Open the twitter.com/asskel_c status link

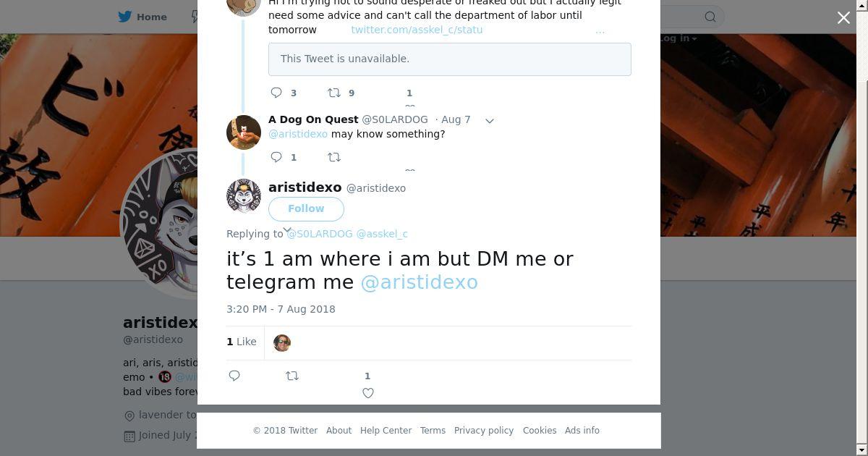pos(417,30)
